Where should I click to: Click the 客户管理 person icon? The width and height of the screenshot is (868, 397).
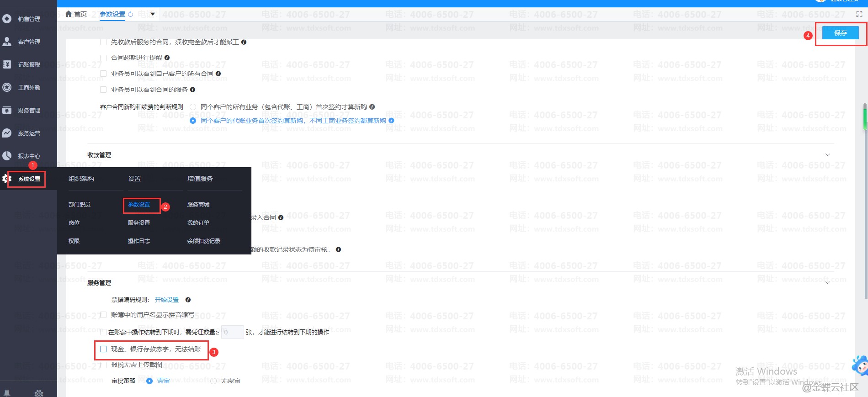click(x=7, y=42)
